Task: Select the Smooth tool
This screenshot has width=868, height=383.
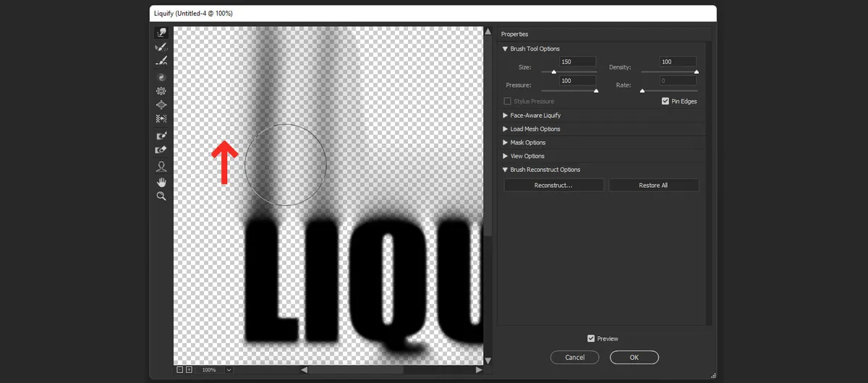Action: tap(161, 61)
